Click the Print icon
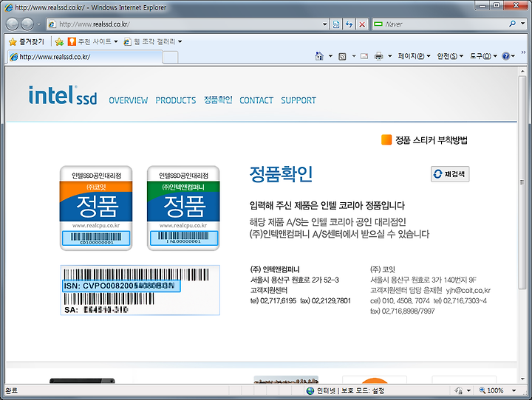 [378, 56]
